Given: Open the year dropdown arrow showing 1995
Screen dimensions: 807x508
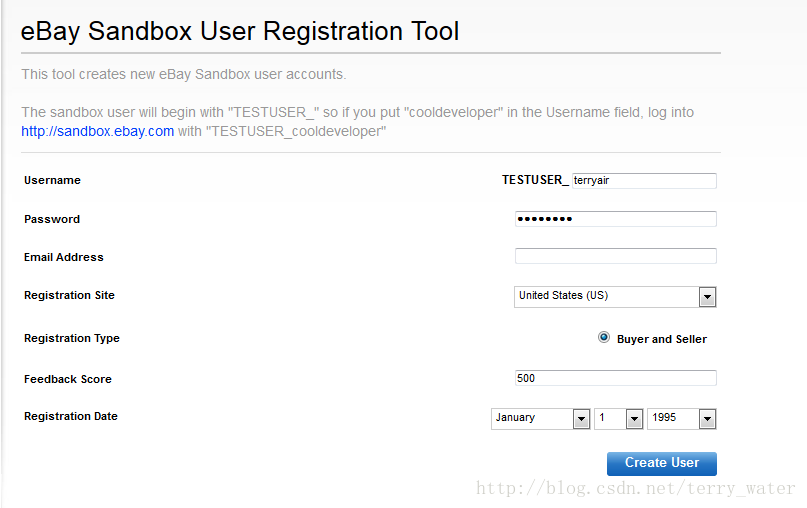Looking at the screenshot, I should coord(707,419).
